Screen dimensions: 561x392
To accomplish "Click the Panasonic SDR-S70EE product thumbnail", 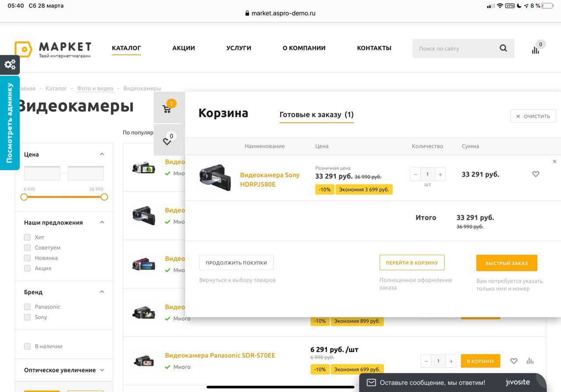I will coord(144,361).
